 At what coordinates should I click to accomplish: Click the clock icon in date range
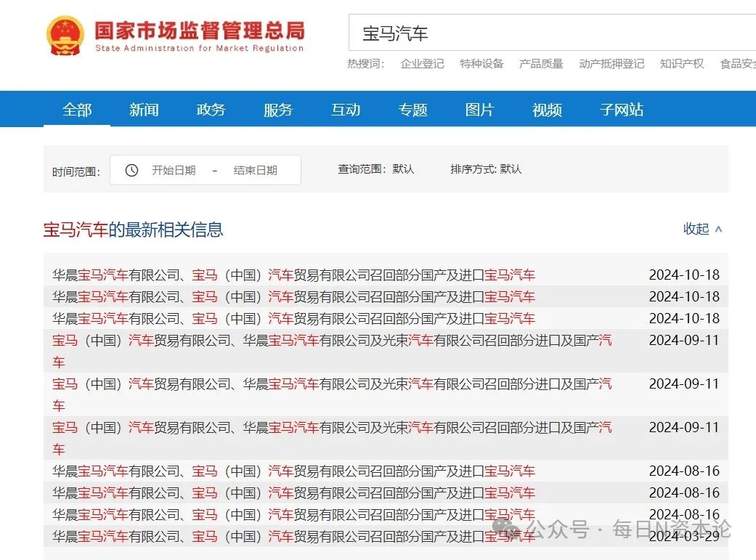pyautogui.click(x=131, y=170)
